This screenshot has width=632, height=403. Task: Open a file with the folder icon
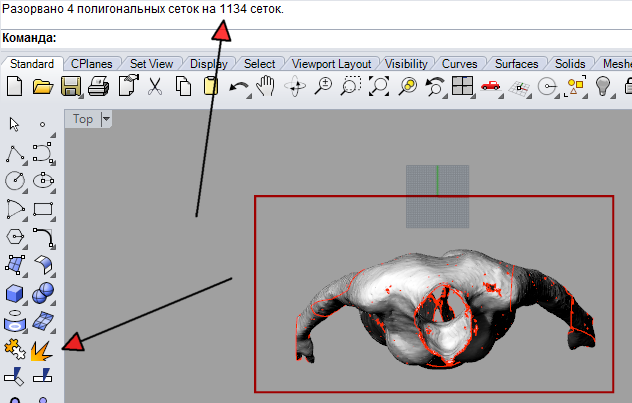coord(43,87)
